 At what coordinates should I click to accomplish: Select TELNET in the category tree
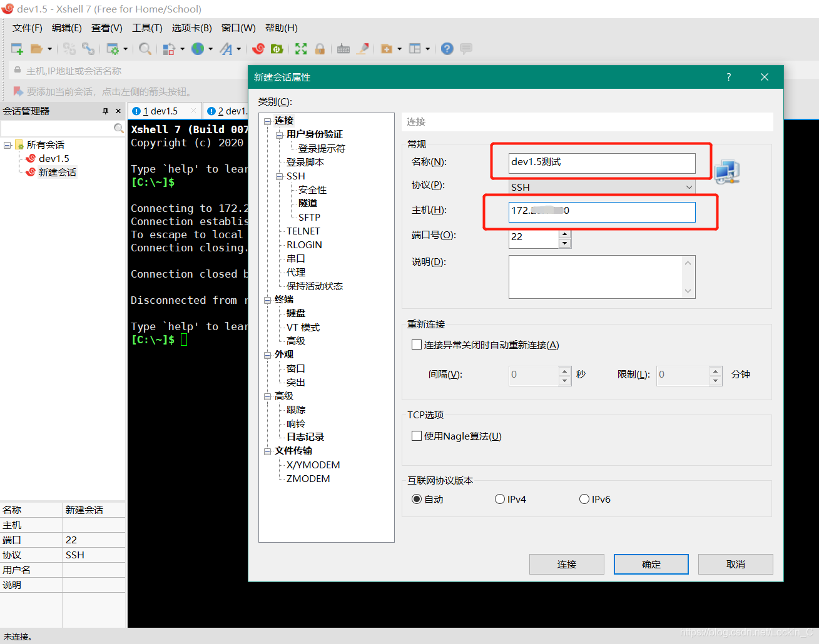[303, 231]
